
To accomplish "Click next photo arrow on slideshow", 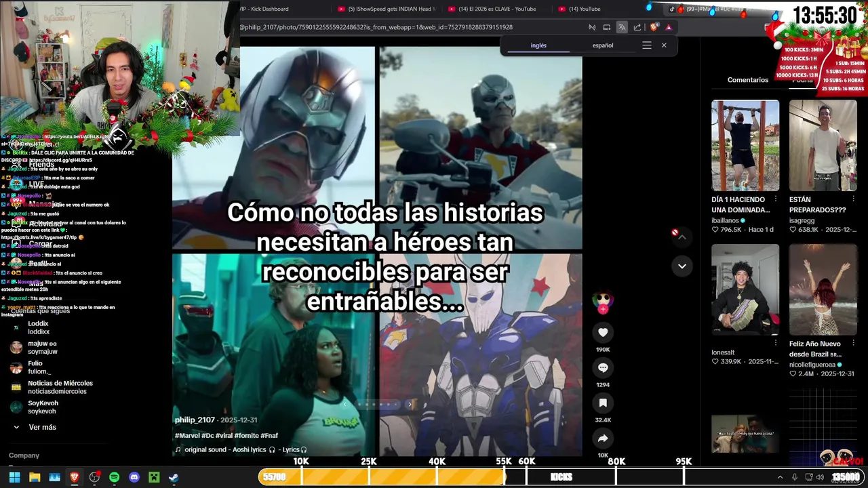I will coord(409,404).
